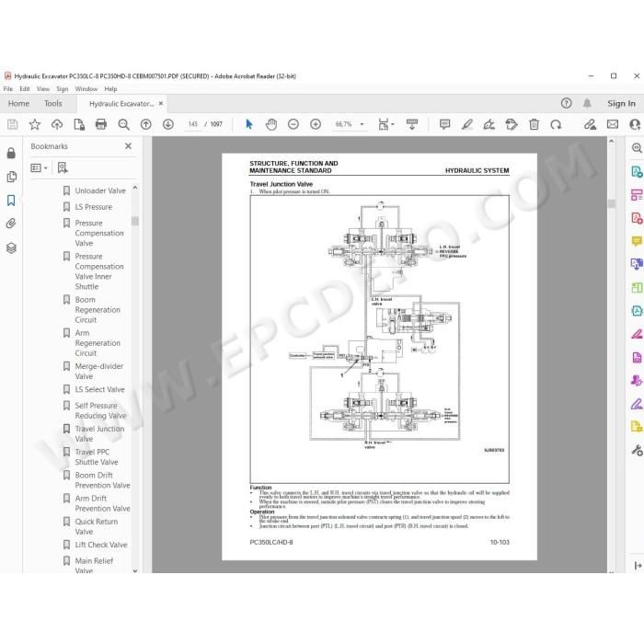Send file by email envelope icon
This screenshot has height=644, width=644.
tap(613, 124)
